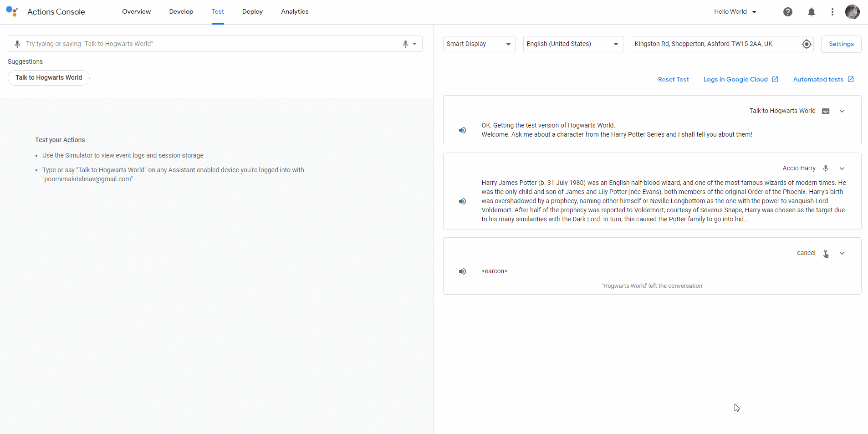Screen dimensions: 868x434
Task: Click the microphone icon at left of input
Action: (x=17, y=44)
